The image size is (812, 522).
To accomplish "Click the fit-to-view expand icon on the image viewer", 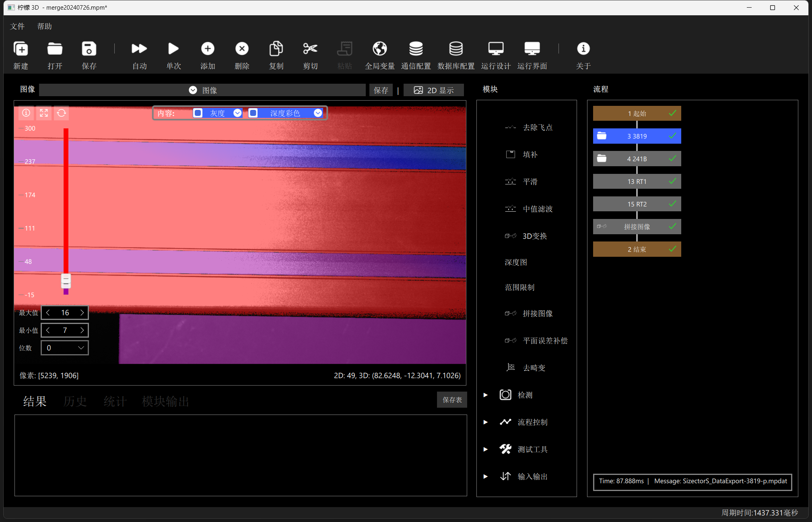I will pos(44,113).
